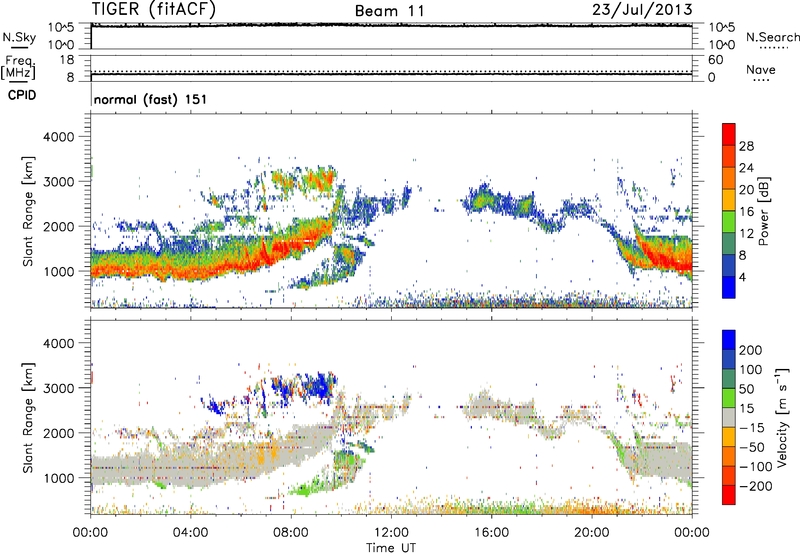This screenshot has width=800, height=554.
Task: Click 'Slant Range [km]' label of power panel
Action: click(x=28, y=211)
